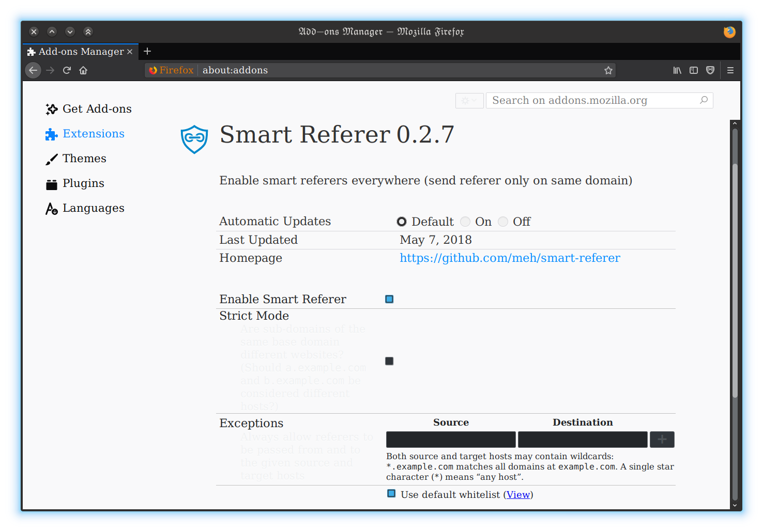Toggle Enable Smart Referer checkbox

point(389,299)
